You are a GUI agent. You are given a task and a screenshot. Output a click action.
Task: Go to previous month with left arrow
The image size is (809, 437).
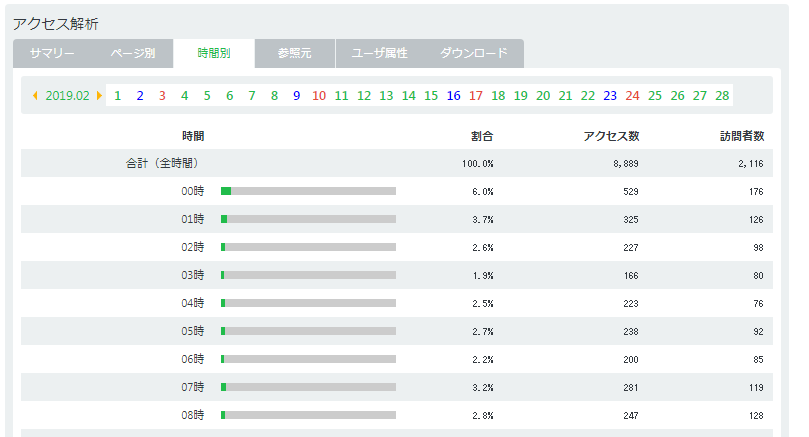click(35, 95)
